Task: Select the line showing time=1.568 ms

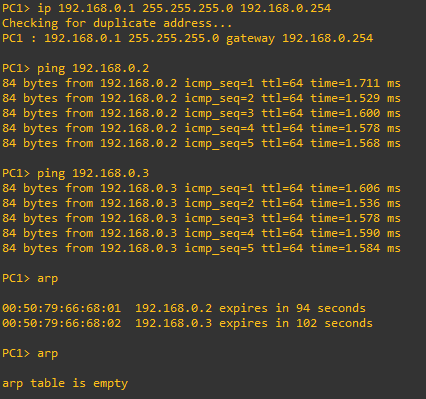Action: pos(201,143)
